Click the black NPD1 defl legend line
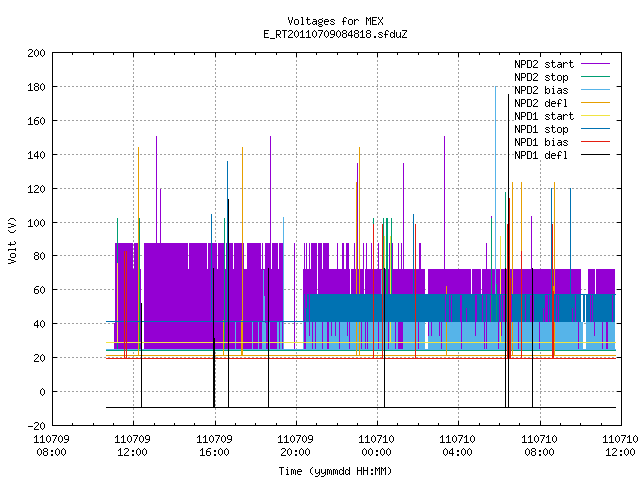 [x=595, y=155]
